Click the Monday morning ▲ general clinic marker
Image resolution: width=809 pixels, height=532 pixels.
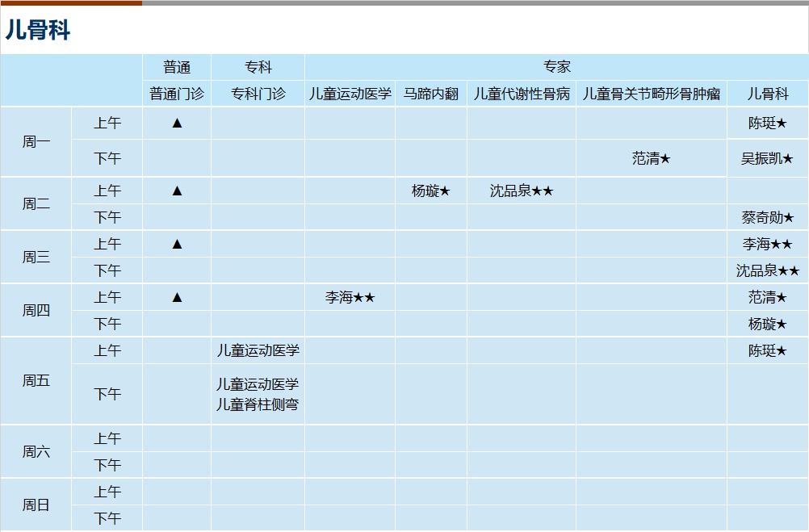coord(177,123)
